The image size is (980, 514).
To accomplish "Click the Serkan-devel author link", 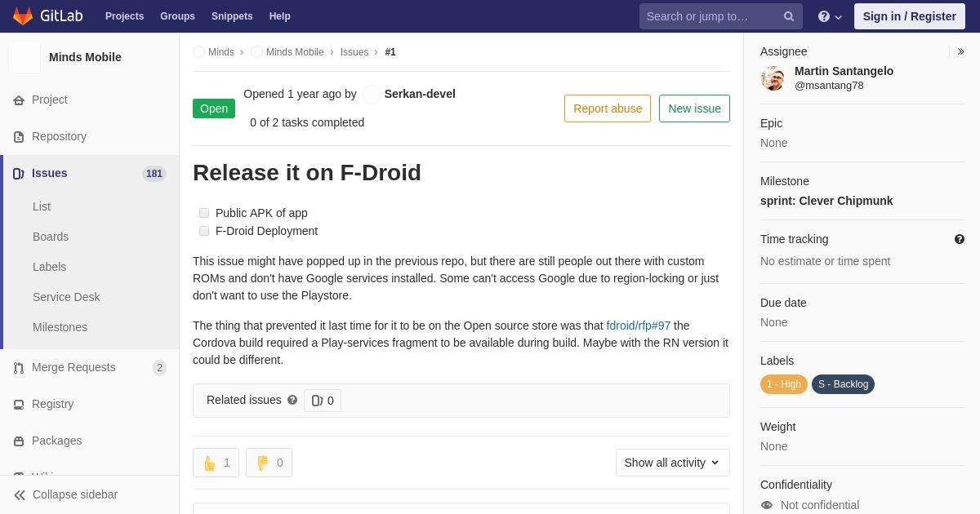I will click(x=420, y=94).
